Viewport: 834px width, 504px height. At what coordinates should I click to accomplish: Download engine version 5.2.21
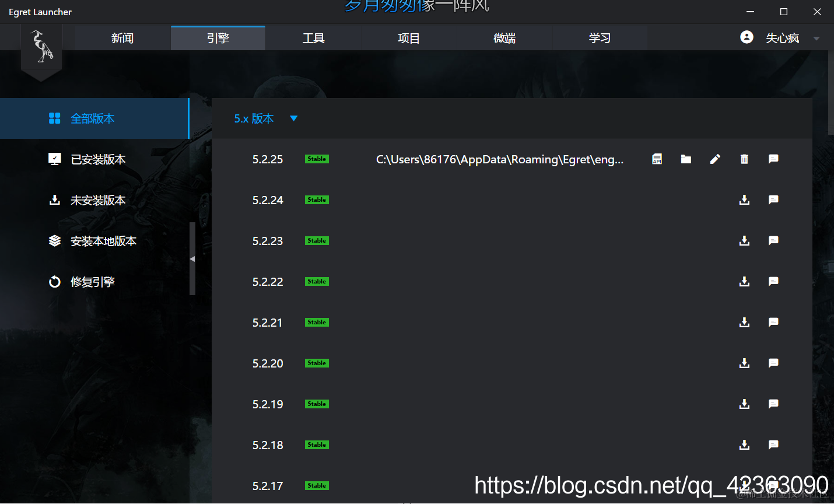tap(744, 322)
